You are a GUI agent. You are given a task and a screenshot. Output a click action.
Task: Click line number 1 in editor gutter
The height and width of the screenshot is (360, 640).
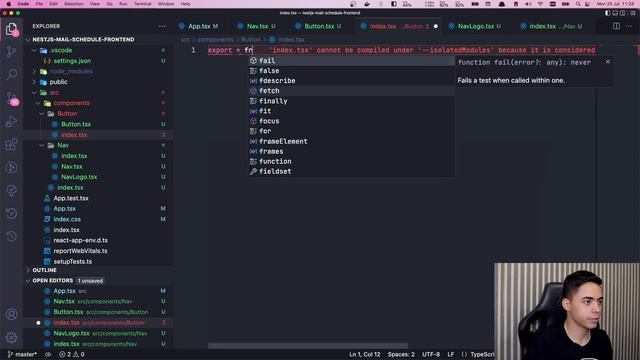[x=193, y=50]
